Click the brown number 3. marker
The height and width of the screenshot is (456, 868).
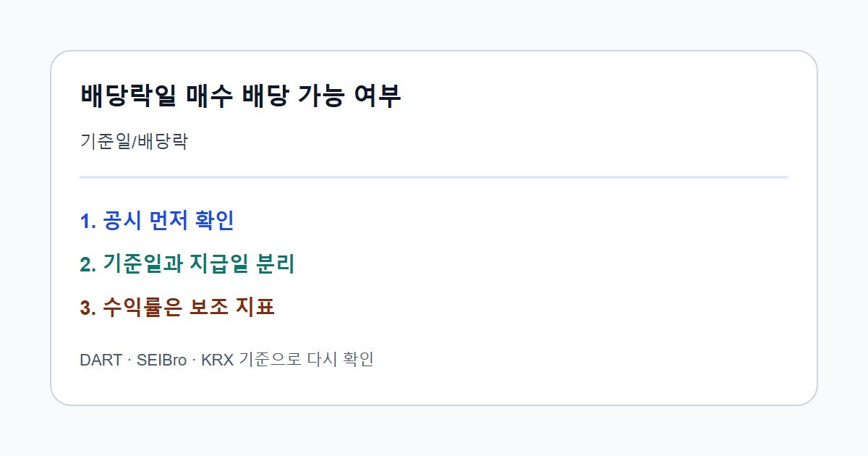point(88,308)
